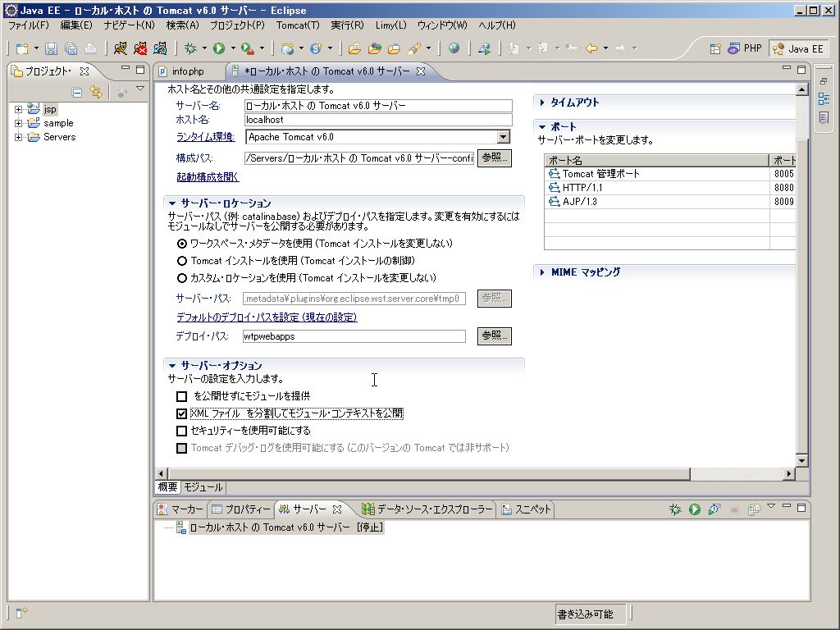This screenshot has height=630, width=840.
Task: Expand the sample project tree node
Action: [18, 123]
